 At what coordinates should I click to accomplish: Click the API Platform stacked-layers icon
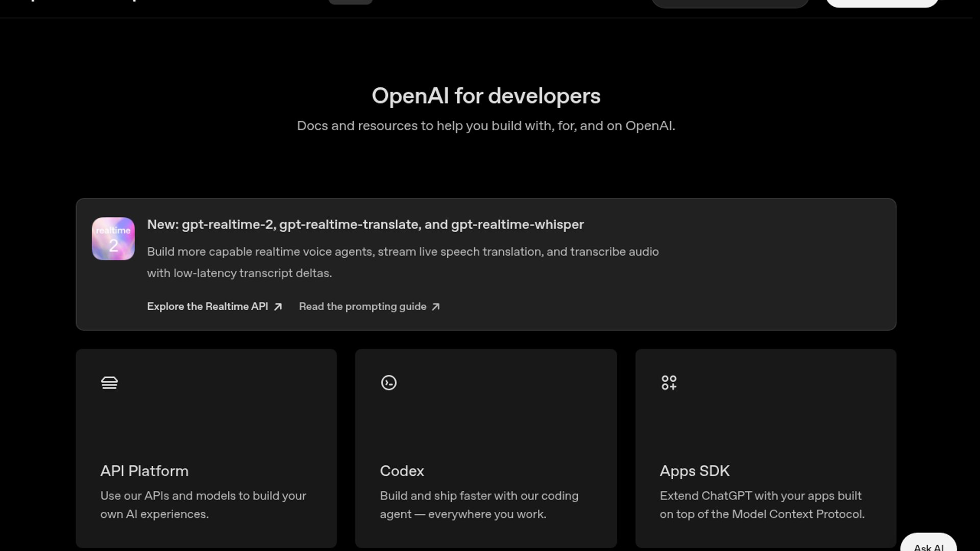pos(109,383)
